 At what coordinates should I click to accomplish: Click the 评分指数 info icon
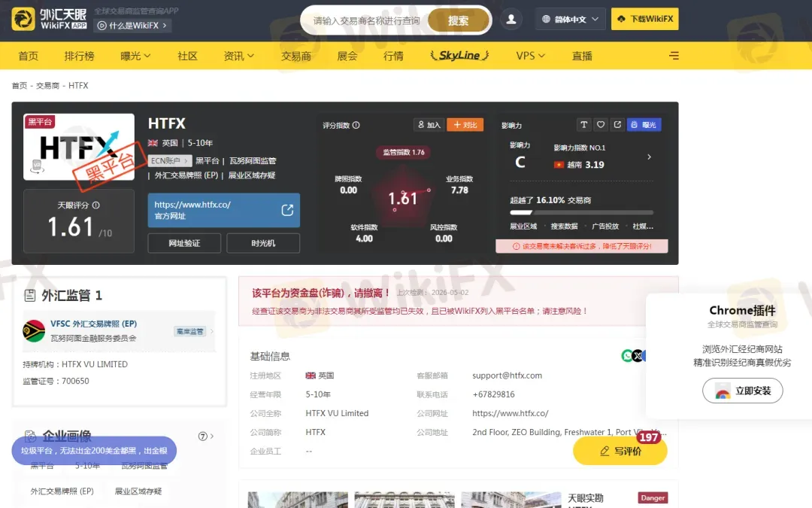356,125
